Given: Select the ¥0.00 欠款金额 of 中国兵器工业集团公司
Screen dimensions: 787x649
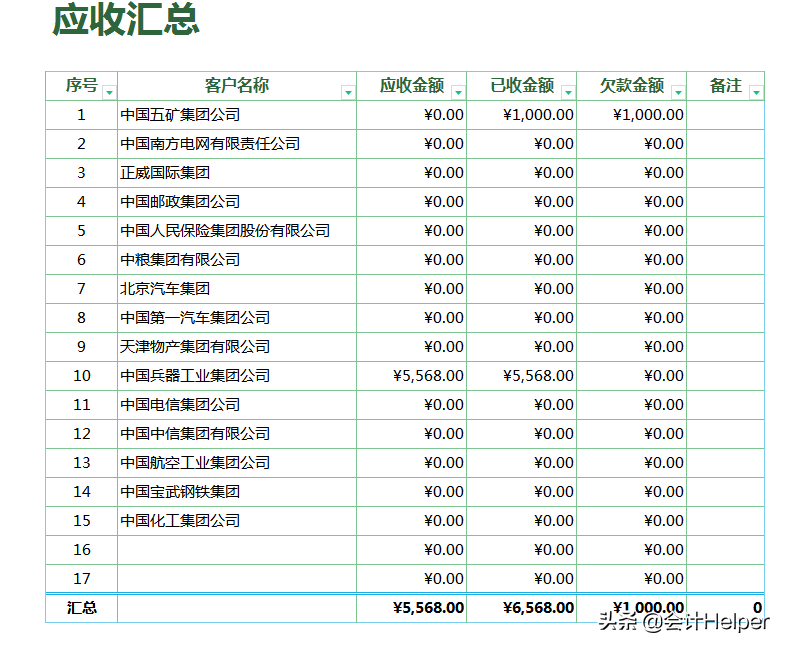Looking at the screenshot, I should (x=631, y=376).
